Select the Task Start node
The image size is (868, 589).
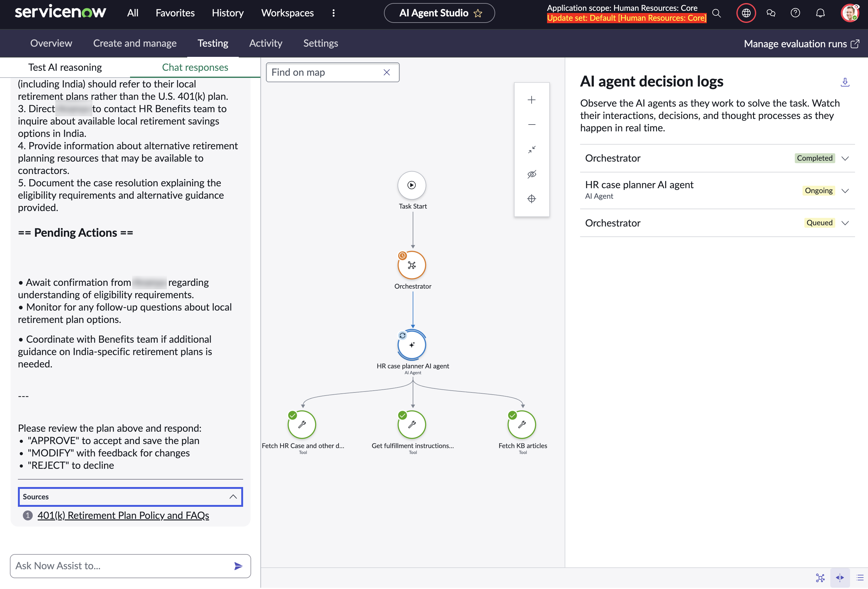coord(411,185)
